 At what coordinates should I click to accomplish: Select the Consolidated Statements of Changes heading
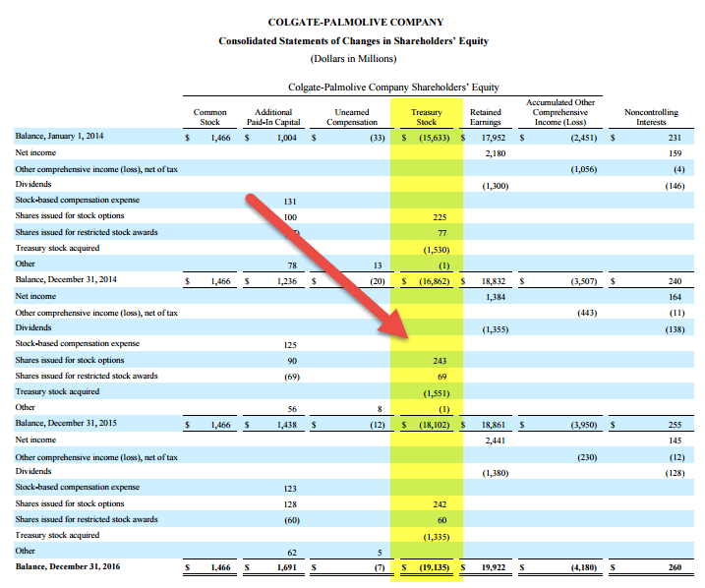click(353, 41)
